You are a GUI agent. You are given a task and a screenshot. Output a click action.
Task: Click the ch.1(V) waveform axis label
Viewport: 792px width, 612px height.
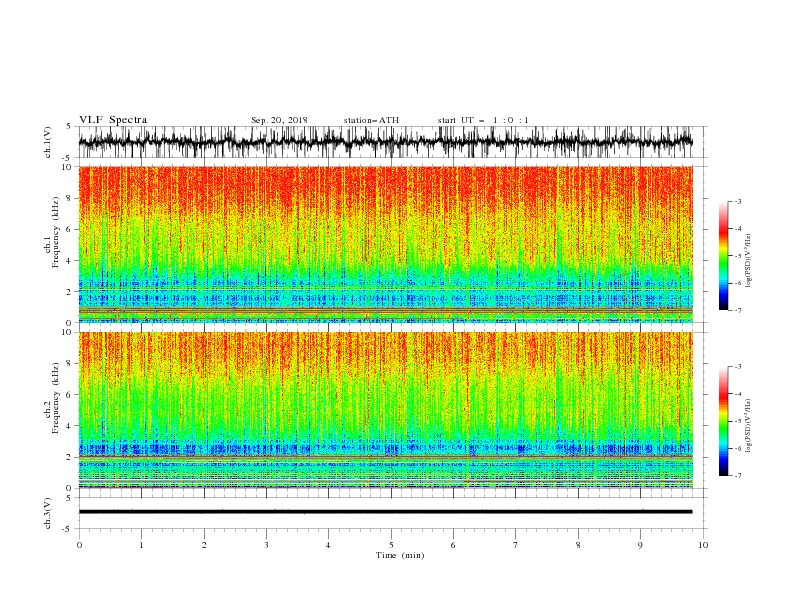pyautogui.click(x=48, y=142)
